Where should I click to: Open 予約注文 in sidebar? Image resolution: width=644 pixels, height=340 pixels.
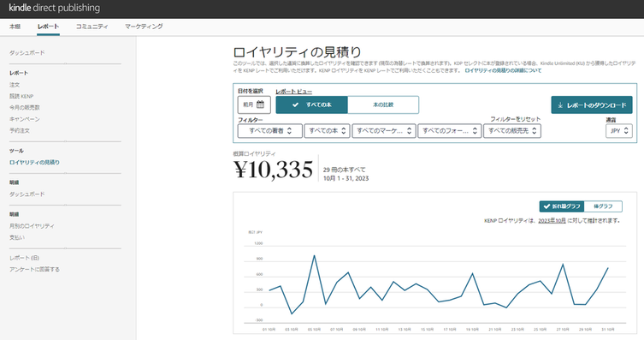(x=20, y=131)
